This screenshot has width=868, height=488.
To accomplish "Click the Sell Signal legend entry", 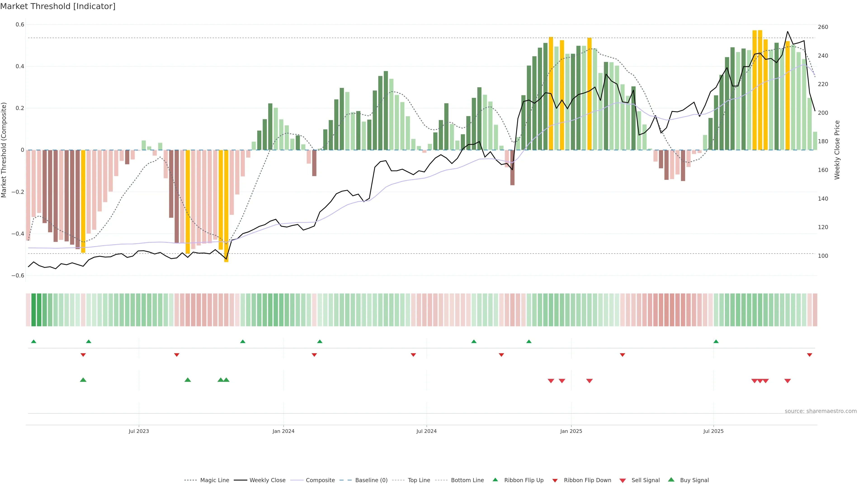I will 645,480.
